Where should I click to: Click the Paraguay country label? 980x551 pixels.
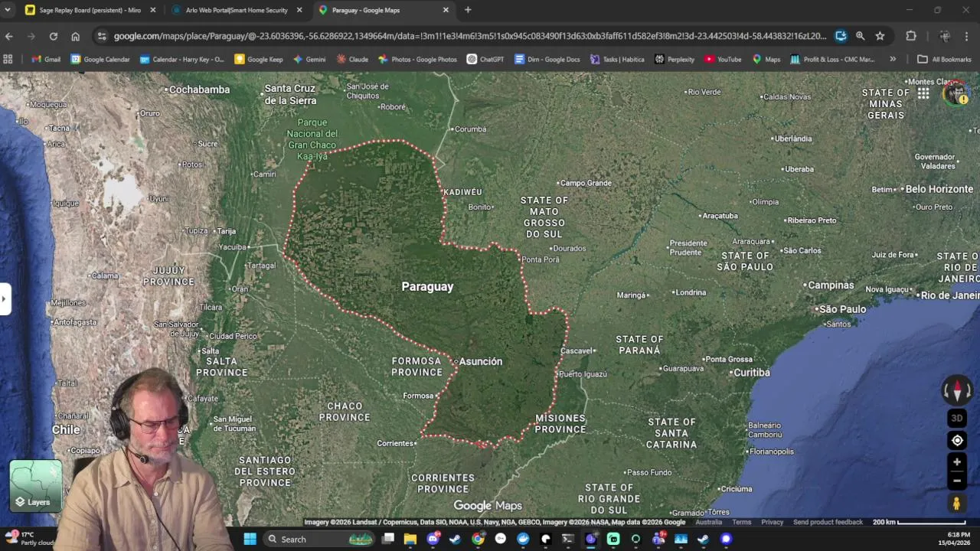point(427,286)
